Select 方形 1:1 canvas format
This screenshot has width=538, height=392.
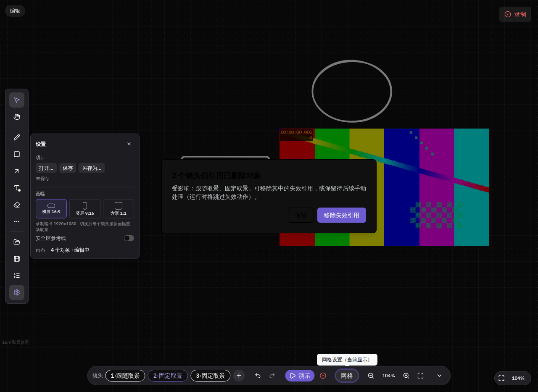[x=119, y=209]
